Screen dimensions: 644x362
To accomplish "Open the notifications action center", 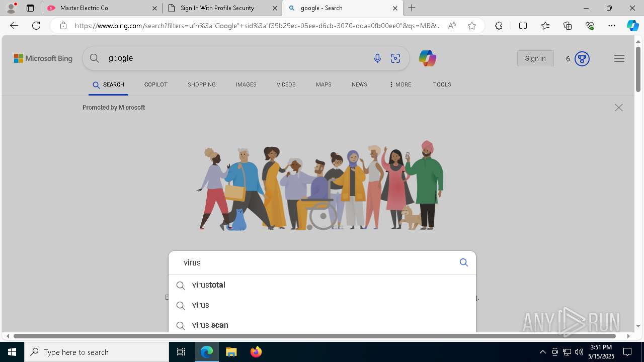I will point(627,352).
